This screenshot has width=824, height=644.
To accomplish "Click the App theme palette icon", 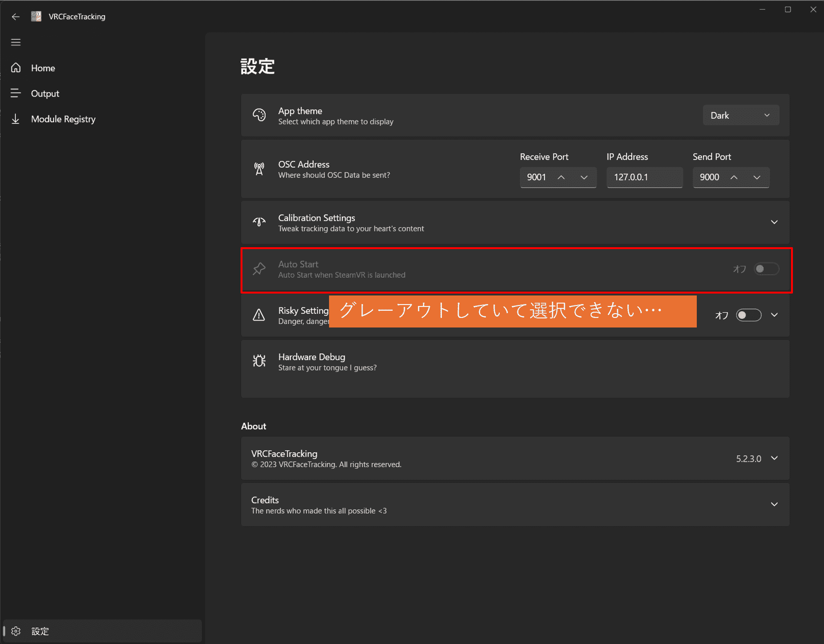I will (x=259, y=115).
